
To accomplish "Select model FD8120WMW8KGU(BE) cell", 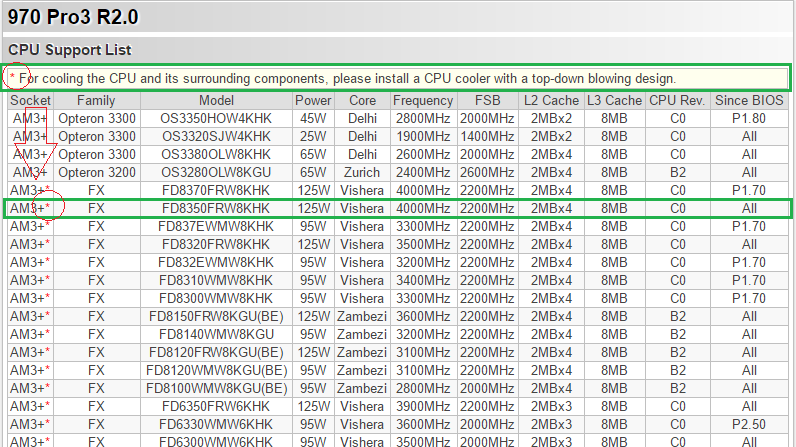I will pos(216,370).
